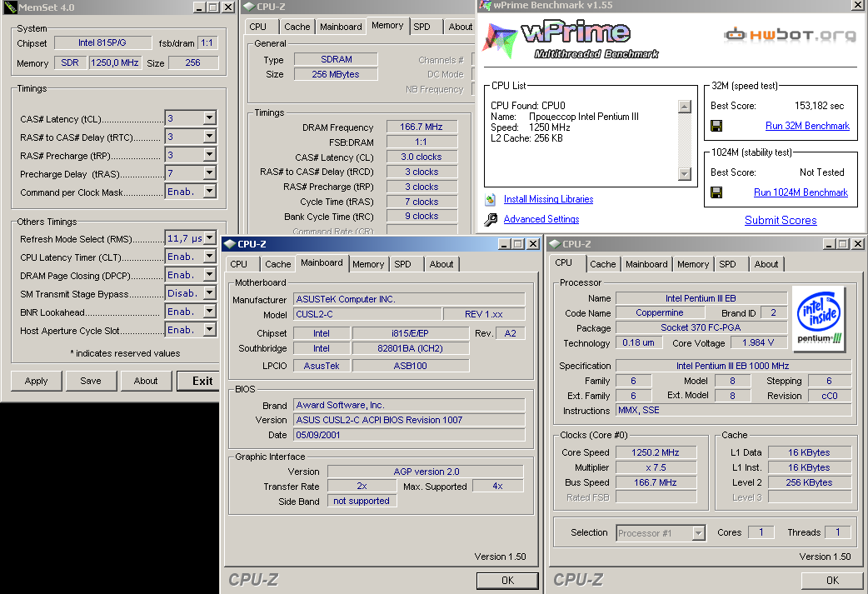The height and width of the screenshot is (594, 868).
Task: Click the DRAM Frequency 166.7 MHz value
Action: point(422,127)
